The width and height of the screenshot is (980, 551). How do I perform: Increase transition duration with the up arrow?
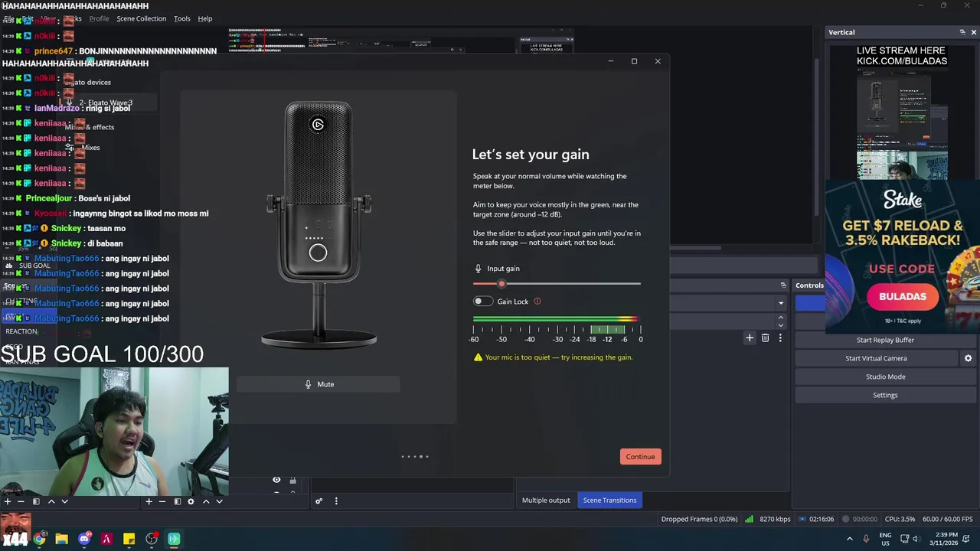[781, 317]
